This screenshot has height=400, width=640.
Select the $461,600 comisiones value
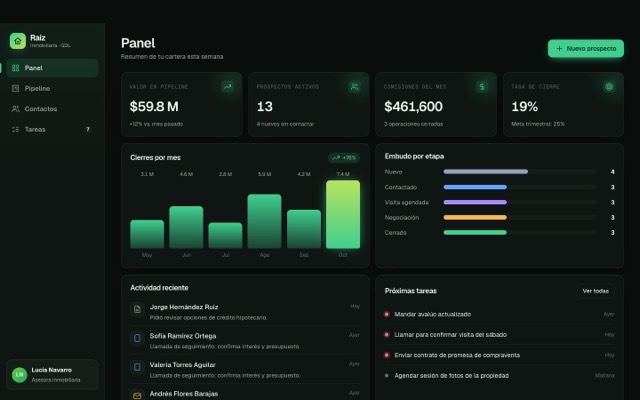413,107
